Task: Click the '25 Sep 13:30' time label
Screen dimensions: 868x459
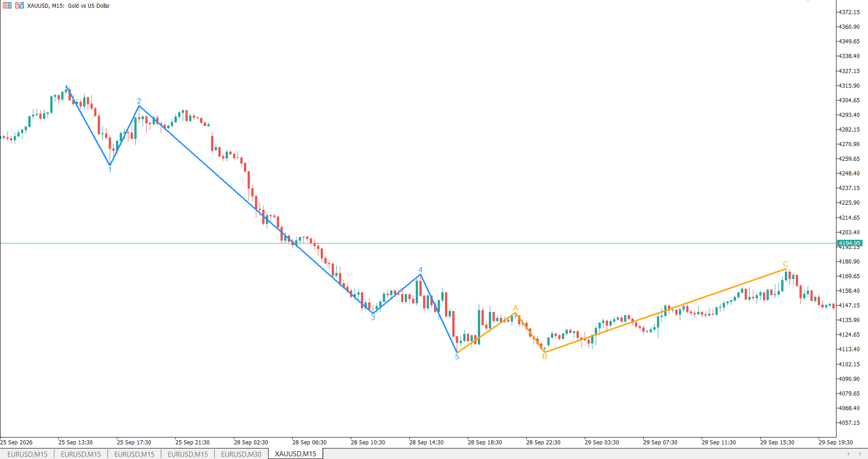Action: [75, 443]
